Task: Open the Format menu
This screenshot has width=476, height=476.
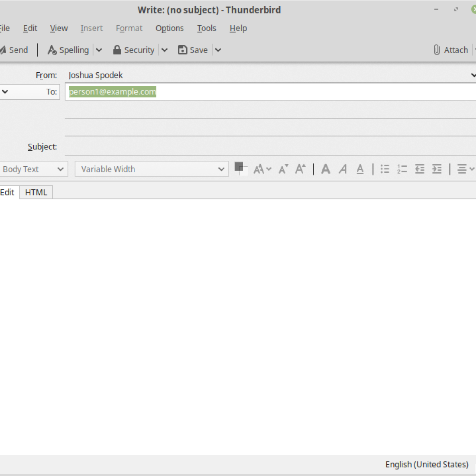Action: point(129,28)
